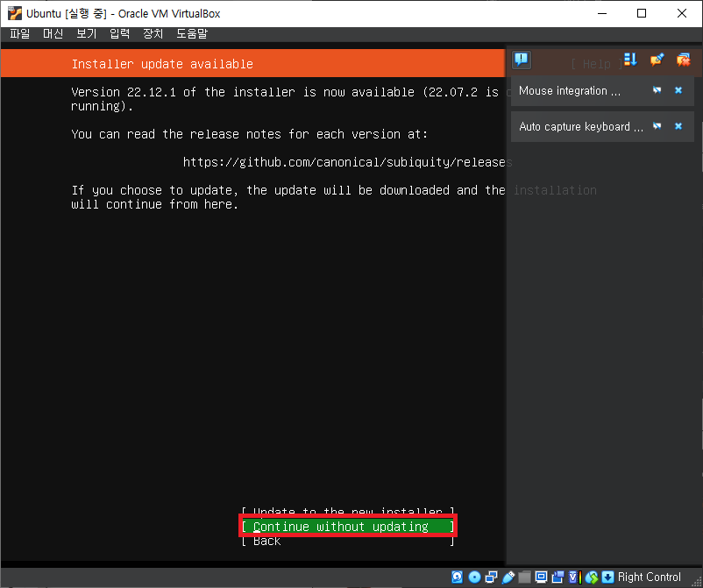Open the 머신 menu
This screenshot has height=588, width=703.
tap(53, 33)
